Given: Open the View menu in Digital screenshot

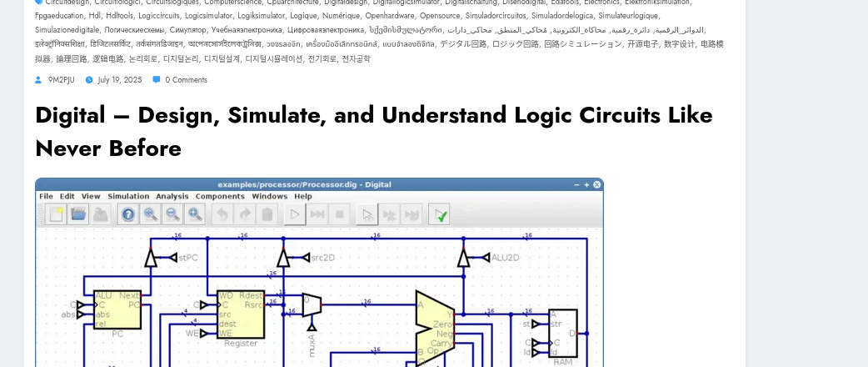Looking at the screenshot, I should [91, 196].
